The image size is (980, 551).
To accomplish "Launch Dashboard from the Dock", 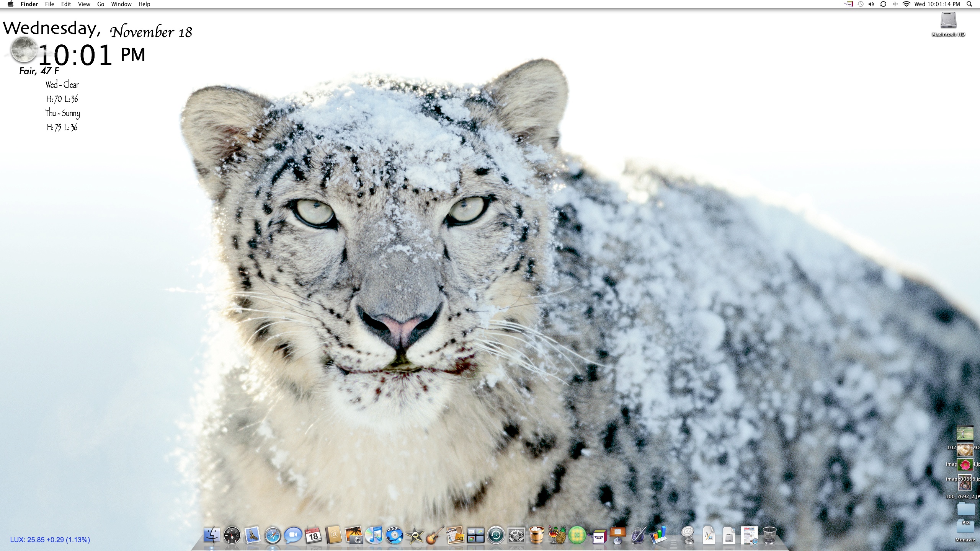I will (x=232, y=535).
